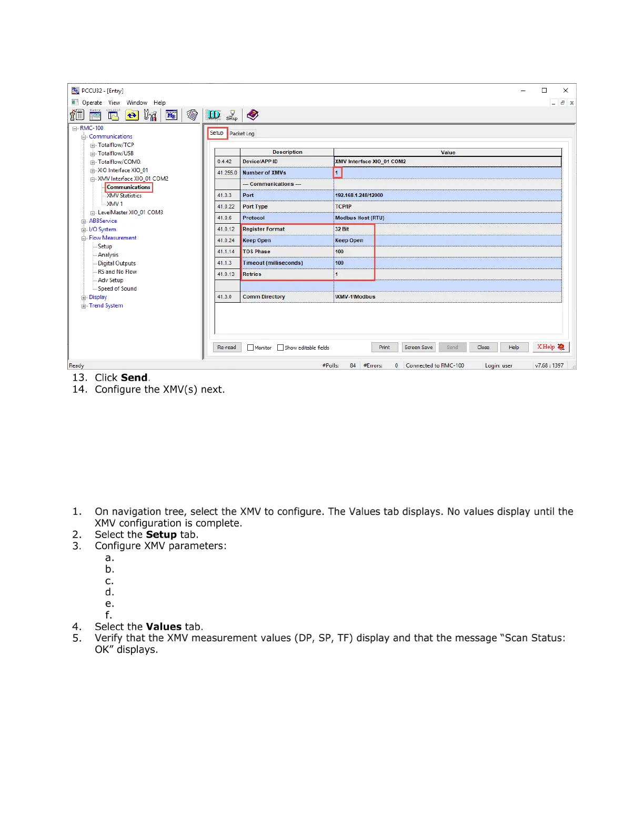Expand the Totalflow/TCP node
The width and height of the screenshot is (644, 834).
click(x=93, y=145)
